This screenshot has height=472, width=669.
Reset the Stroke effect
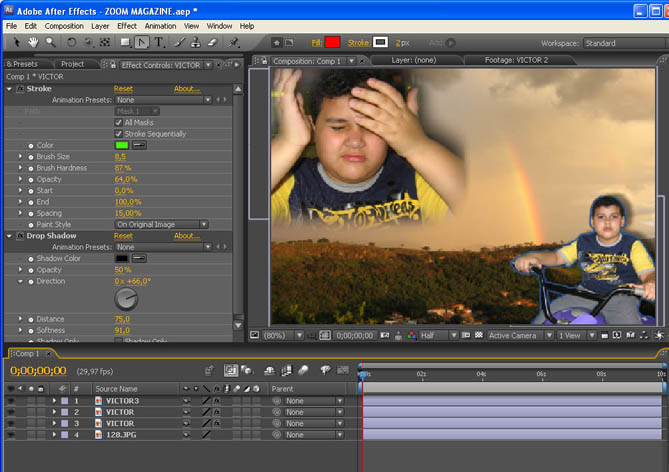click(123, 88)
